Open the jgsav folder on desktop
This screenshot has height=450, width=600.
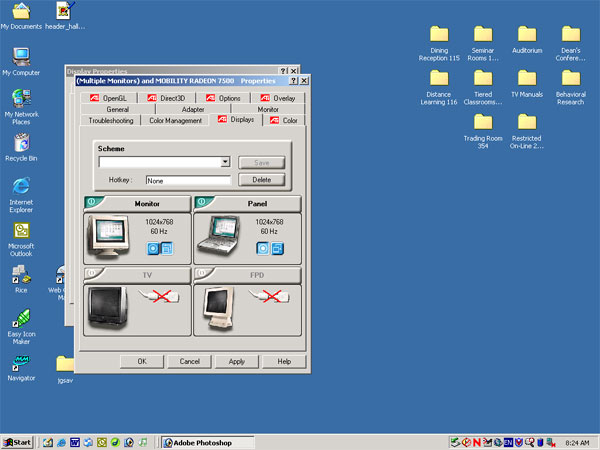tap(65, 370)
